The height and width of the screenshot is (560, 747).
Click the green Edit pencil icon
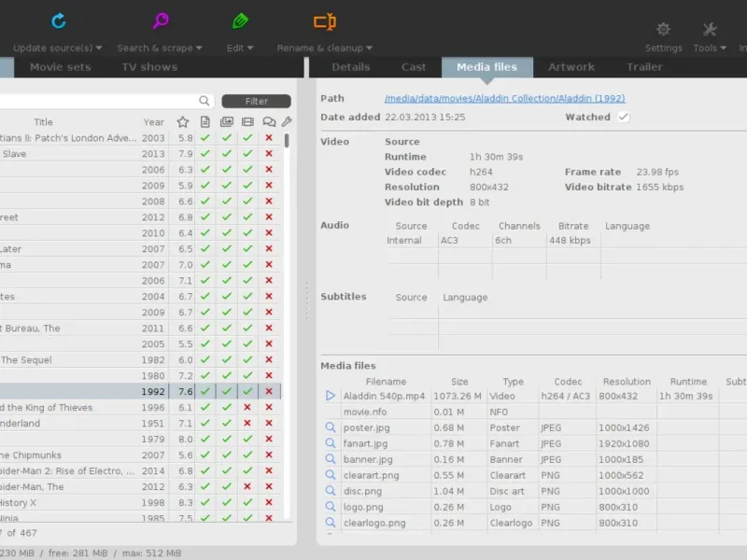pyautogui.click(x=240, y=21)
